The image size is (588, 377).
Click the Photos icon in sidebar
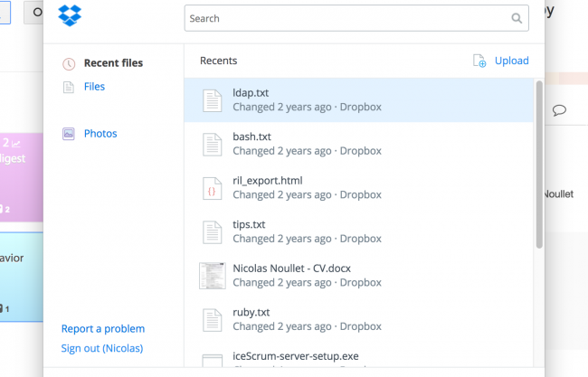(x=69, y=134)
